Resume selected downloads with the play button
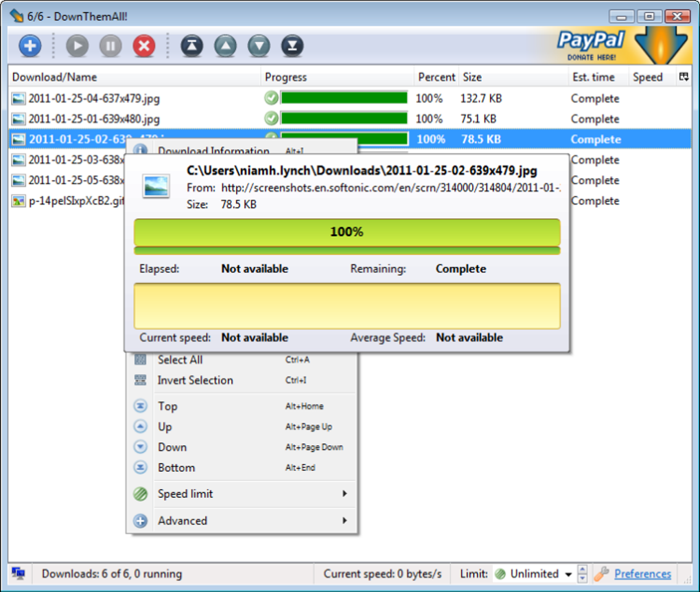The image size is (700, 592). pos(78,45)
